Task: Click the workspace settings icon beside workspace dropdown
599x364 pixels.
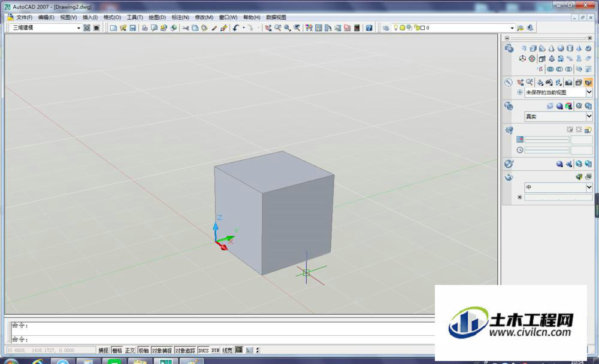Action: pyautogui.click(x=87, y=28)
